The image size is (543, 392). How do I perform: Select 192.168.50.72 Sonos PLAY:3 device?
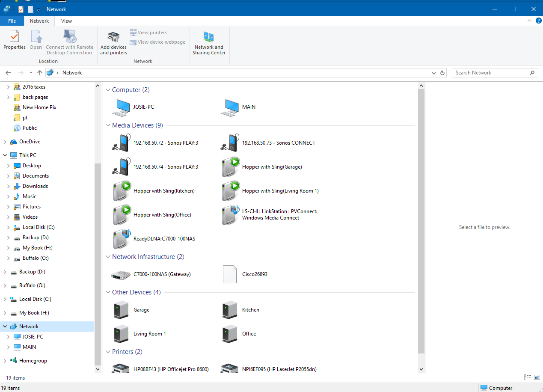click(155, 143)
